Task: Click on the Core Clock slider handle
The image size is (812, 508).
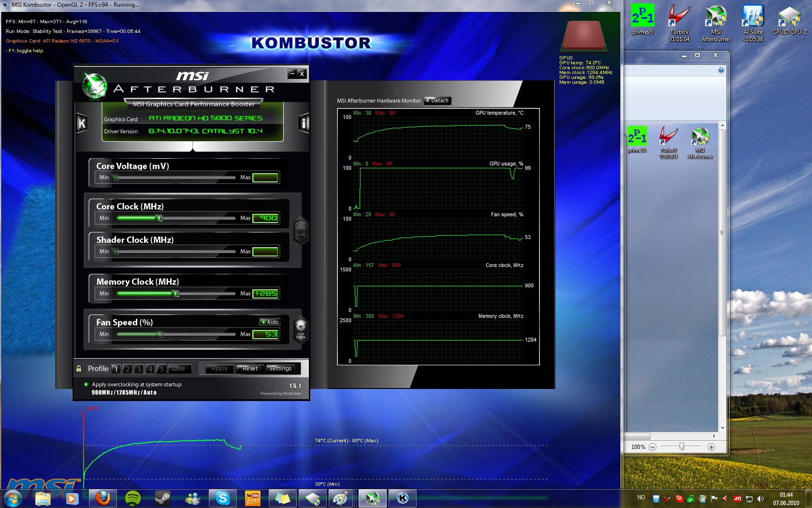Action: click(159, 218)
